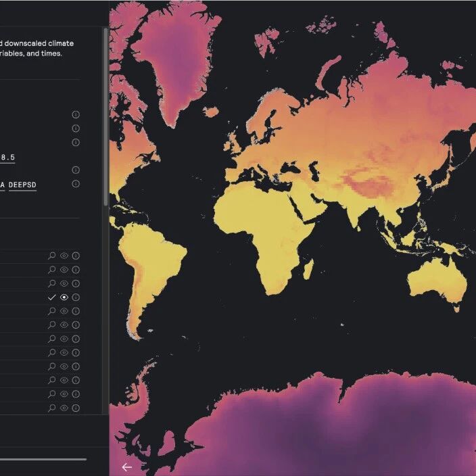Image resolution: width=476 pixels, height=476 pixels.
Task: Show the first dataset row using its eye icon
Action: pos(64,256)
